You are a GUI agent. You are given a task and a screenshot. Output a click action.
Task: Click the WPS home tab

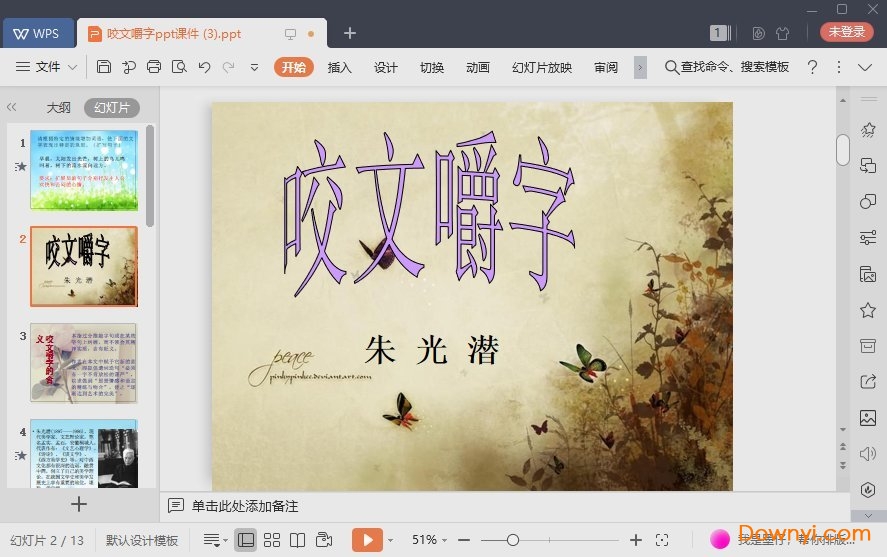(37, 33)
